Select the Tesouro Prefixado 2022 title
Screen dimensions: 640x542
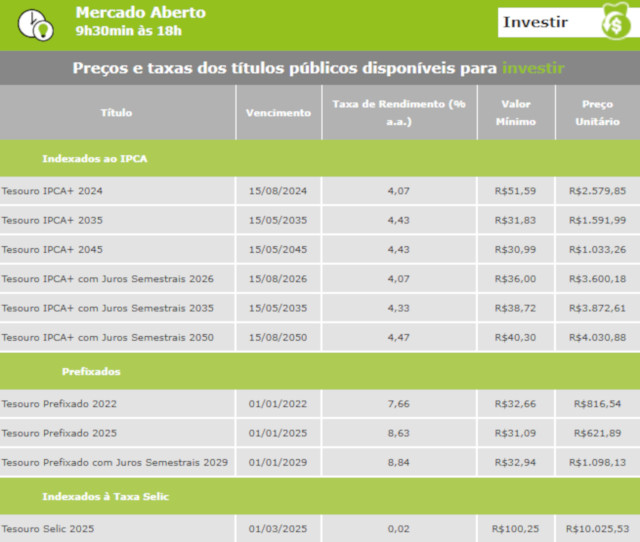[x=59, y=404]
